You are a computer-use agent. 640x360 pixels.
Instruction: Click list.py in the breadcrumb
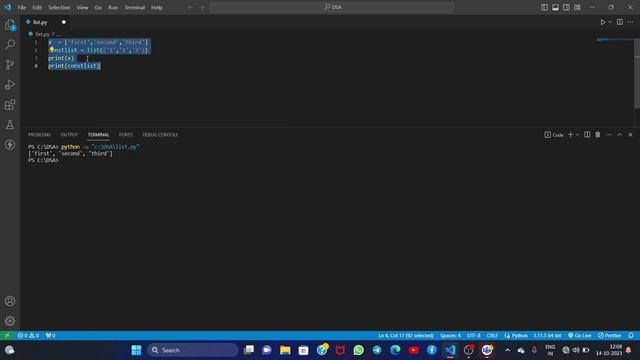pos(42,34)
